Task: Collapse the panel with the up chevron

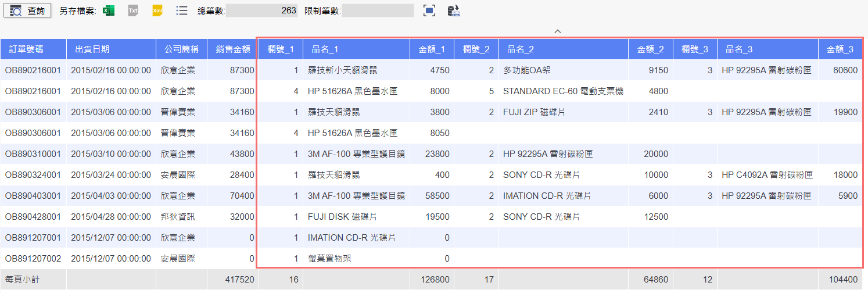Action: 557,31
